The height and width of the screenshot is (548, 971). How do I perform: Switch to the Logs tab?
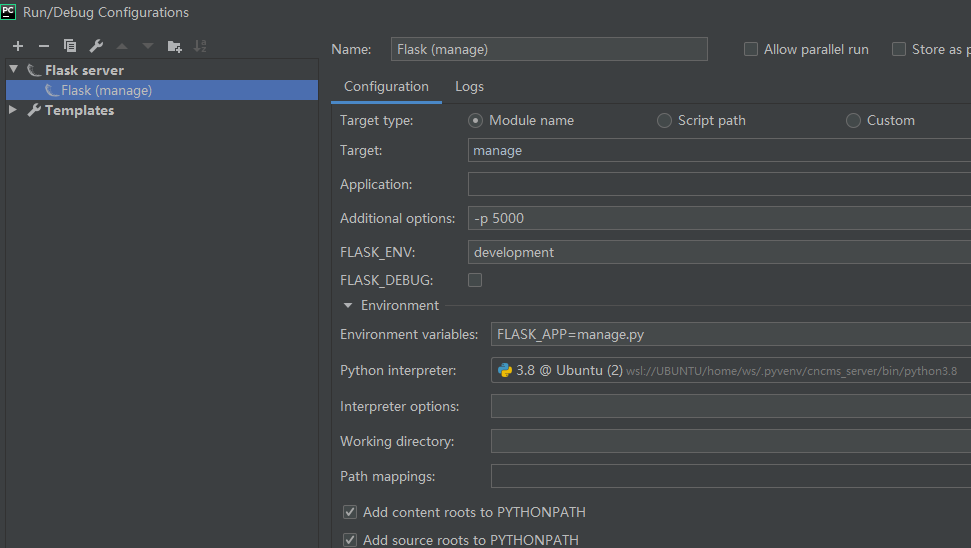pos(469,87)
